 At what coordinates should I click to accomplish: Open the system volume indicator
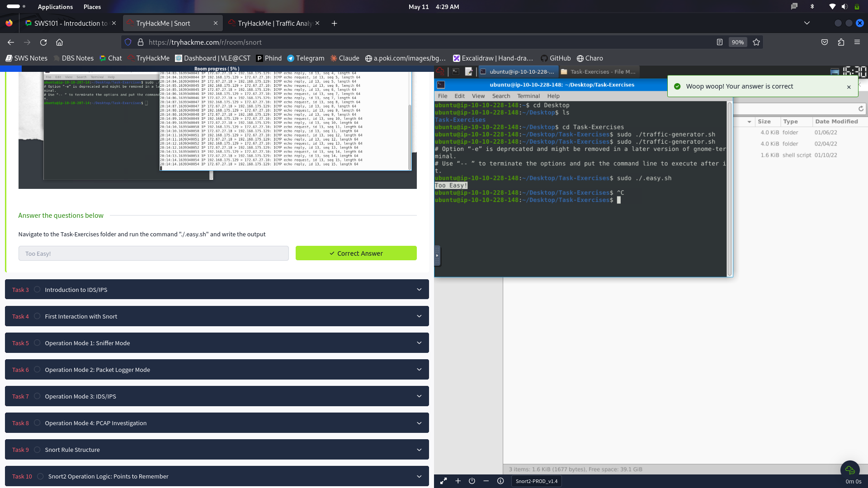coord(844,7)
